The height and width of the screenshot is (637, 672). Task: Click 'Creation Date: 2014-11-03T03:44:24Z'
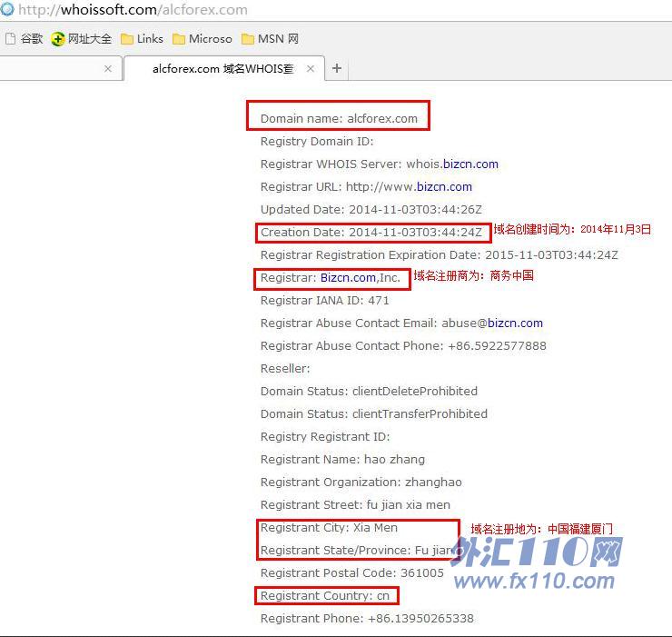(371, 233)
